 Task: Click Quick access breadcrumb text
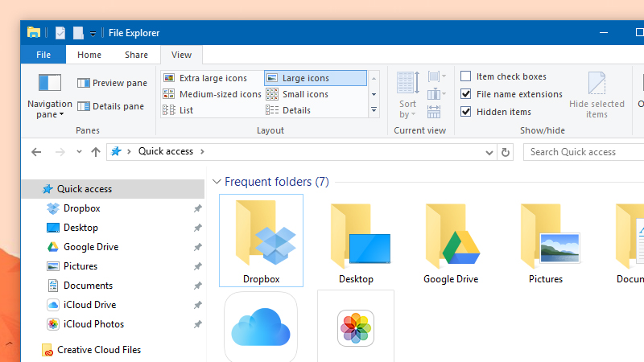[x=166, y=151]
